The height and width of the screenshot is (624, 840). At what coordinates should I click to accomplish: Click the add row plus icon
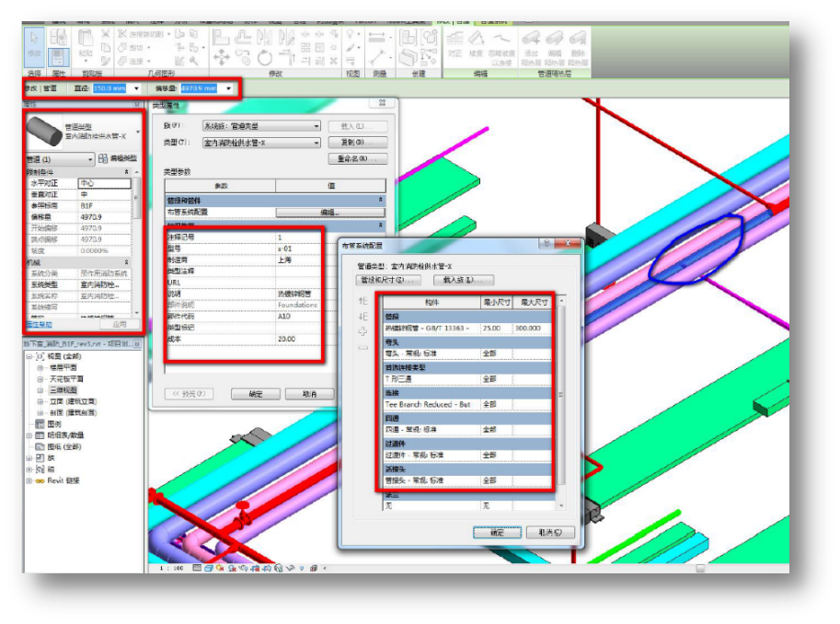point(362,330)
